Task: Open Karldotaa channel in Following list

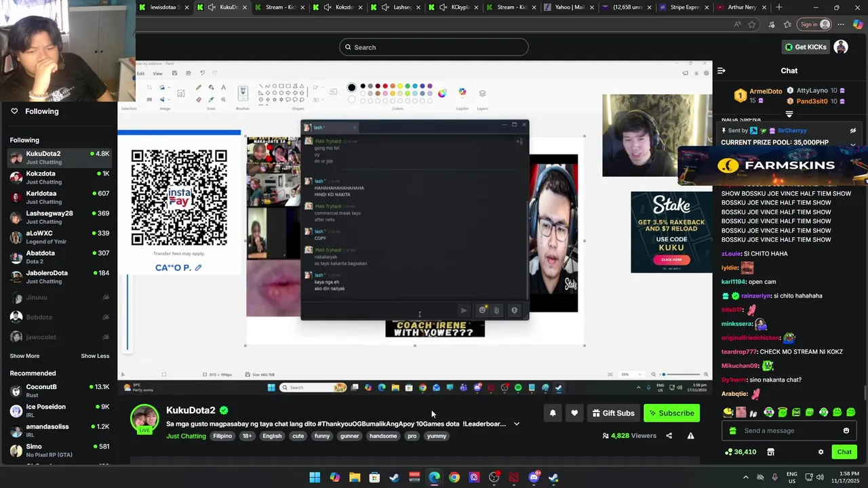Action: click(x=59, y=197)
